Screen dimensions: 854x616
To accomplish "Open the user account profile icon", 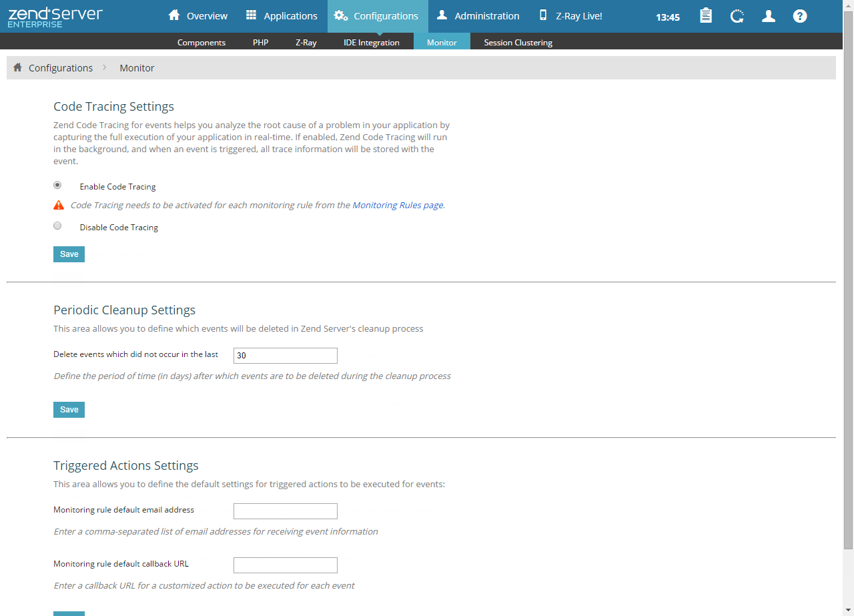I will pyautogui.click(x=769, y=16).
